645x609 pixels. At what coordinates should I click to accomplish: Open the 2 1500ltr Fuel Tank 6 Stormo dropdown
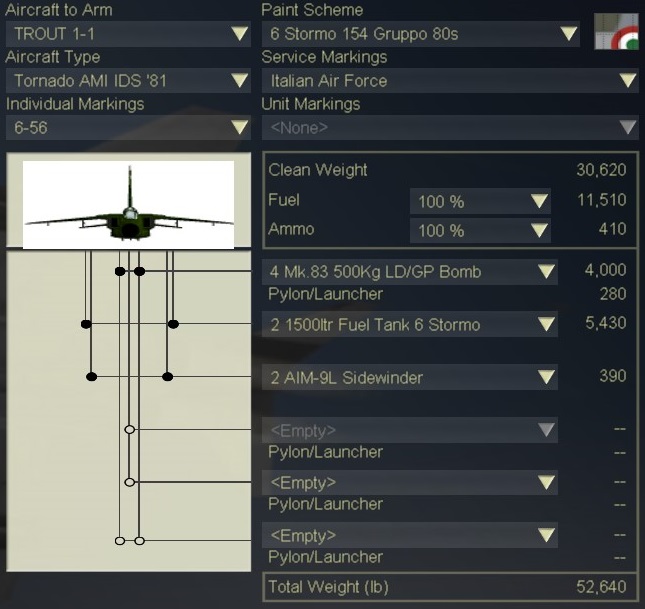pos(410,324)
